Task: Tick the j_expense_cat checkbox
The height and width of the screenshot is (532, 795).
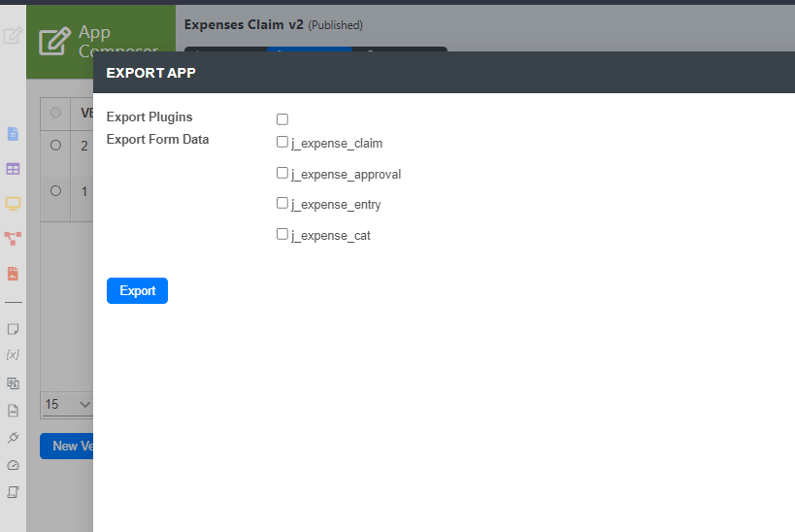Action: pyautogui.click(x=282, y=234)
